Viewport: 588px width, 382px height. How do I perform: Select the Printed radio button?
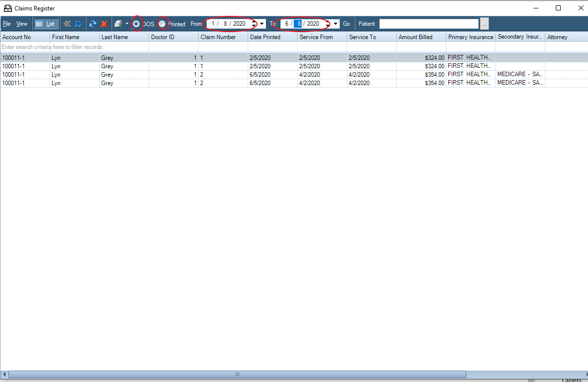pos(162,24)
